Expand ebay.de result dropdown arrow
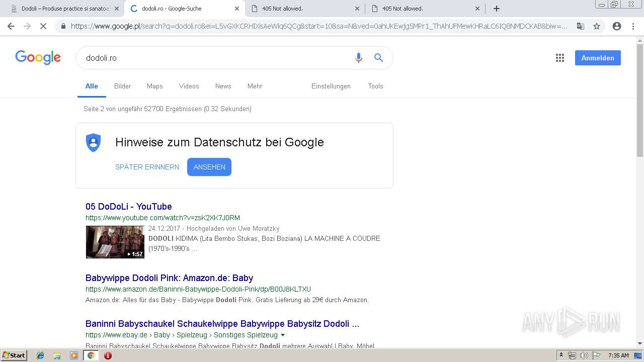Image resolution: width=644 pixels, height=362 pixels. pos(283,335)
